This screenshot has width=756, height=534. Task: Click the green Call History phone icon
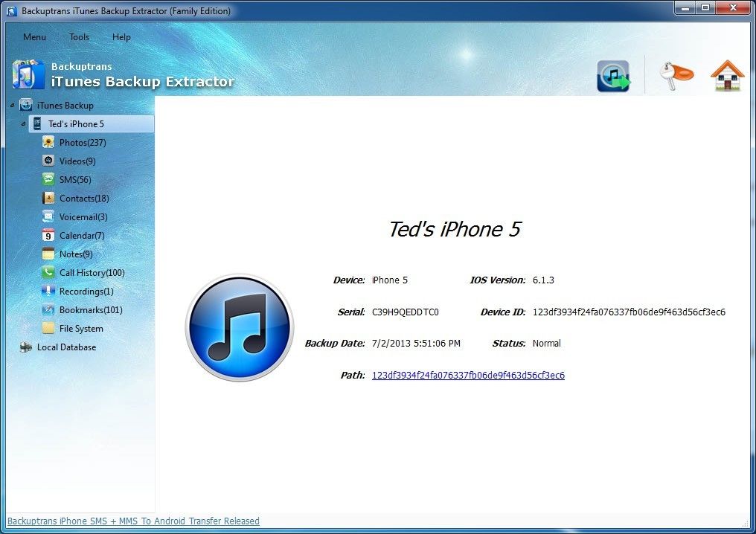48,272
